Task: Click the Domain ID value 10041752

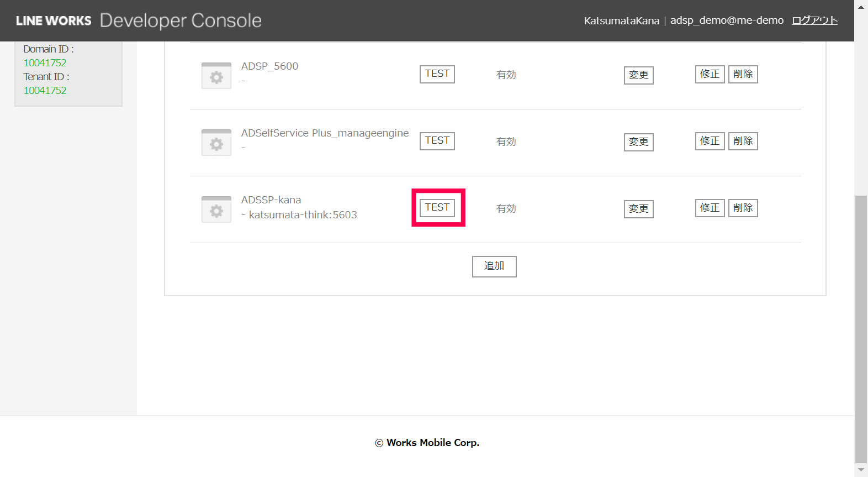Action: click(45, 63)
